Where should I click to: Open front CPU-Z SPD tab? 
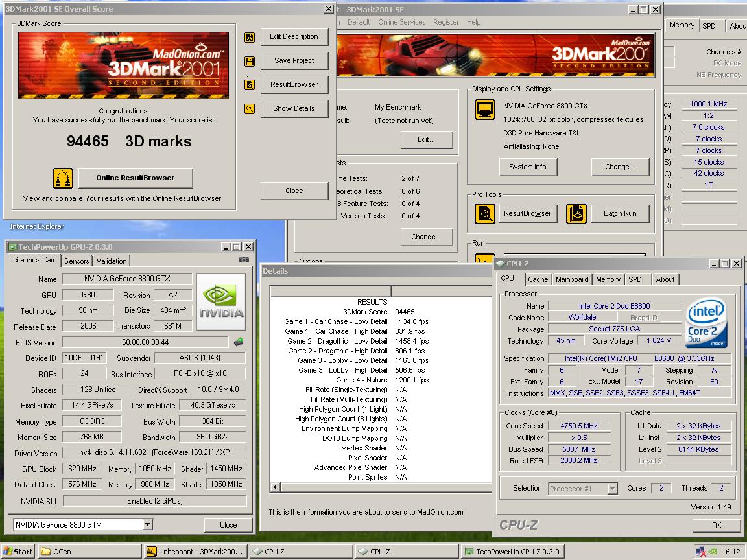(x=635, y=279)
